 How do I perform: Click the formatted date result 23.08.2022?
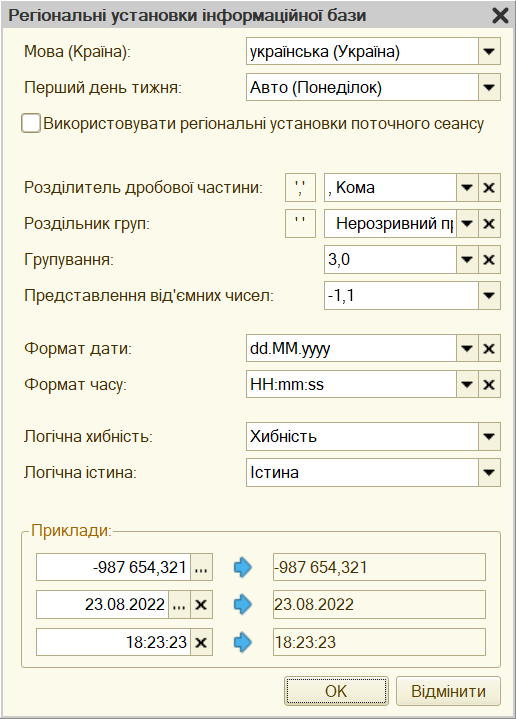(x=379, y=605)
